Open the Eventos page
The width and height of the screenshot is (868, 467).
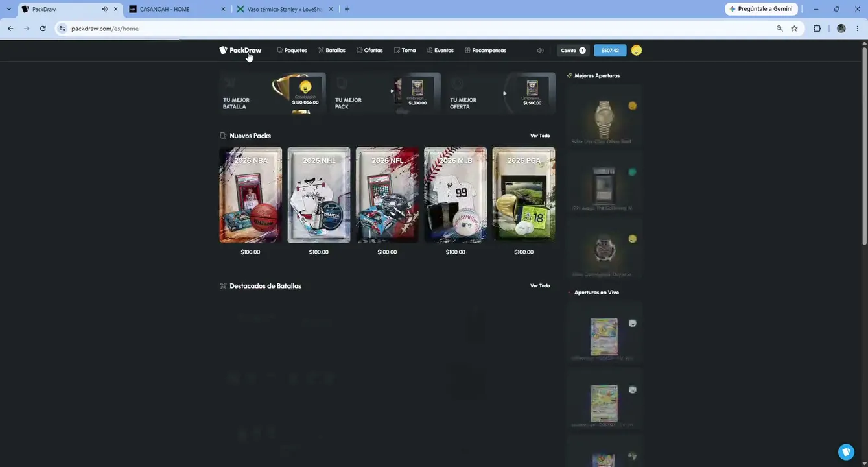[440, 50]
